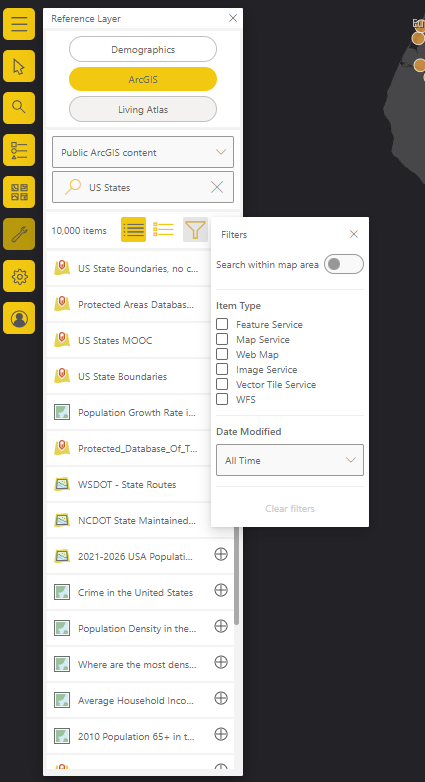Click the funnel filter icon
This screenshot has width=425, height=782.
click(x=195, y=229)
